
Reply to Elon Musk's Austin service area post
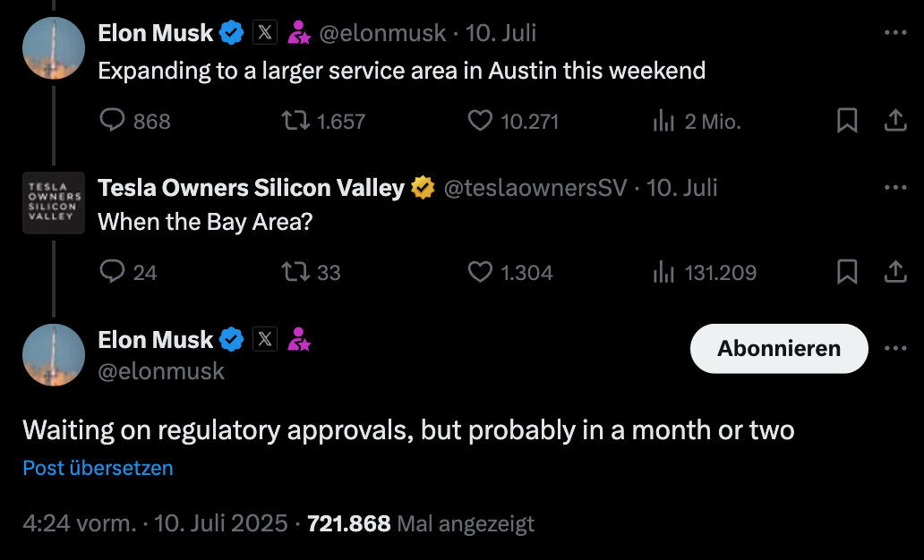(135, 121)
